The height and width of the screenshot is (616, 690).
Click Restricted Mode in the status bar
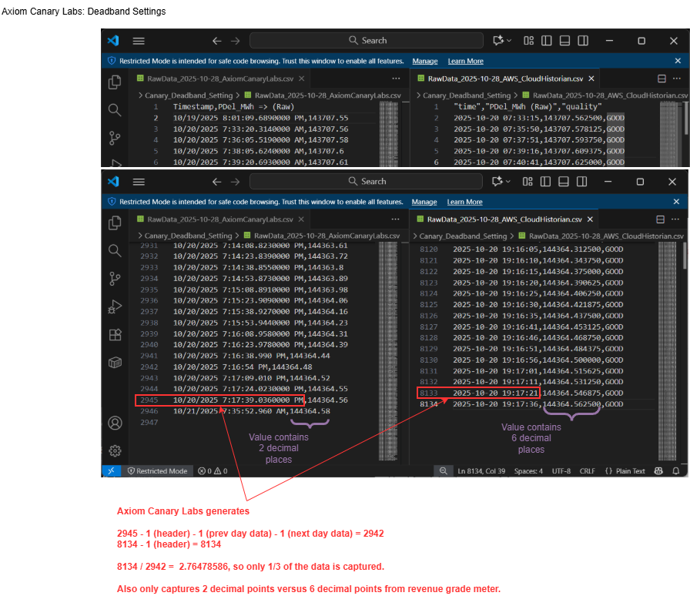pos(158,470)
